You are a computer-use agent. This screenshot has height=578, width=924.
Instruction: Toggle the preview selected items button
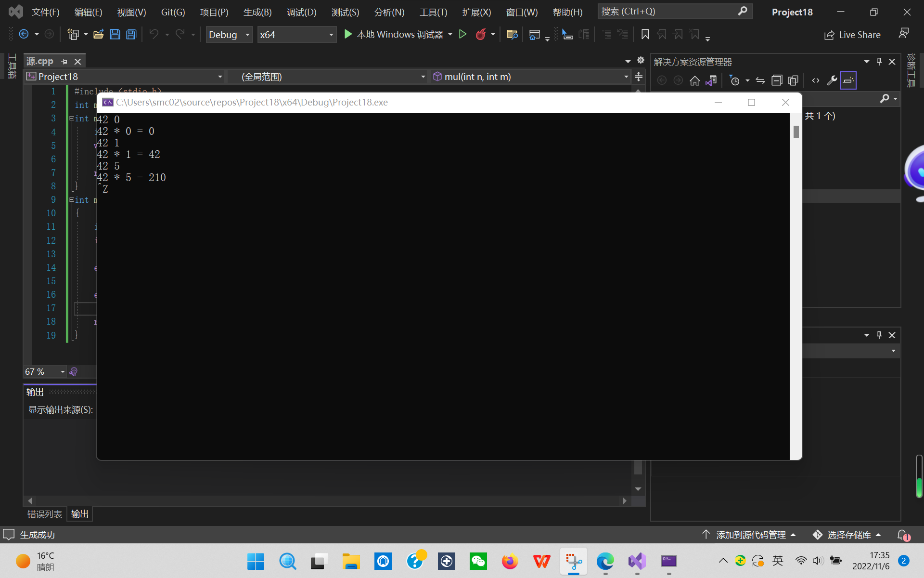coord(848,80)
